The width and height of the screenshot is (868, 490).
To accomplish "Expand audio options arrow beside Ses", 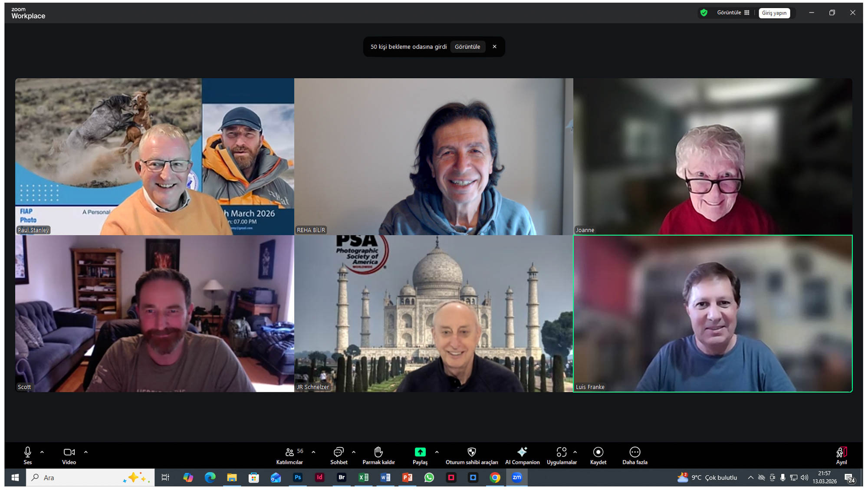I will (42, 452).
